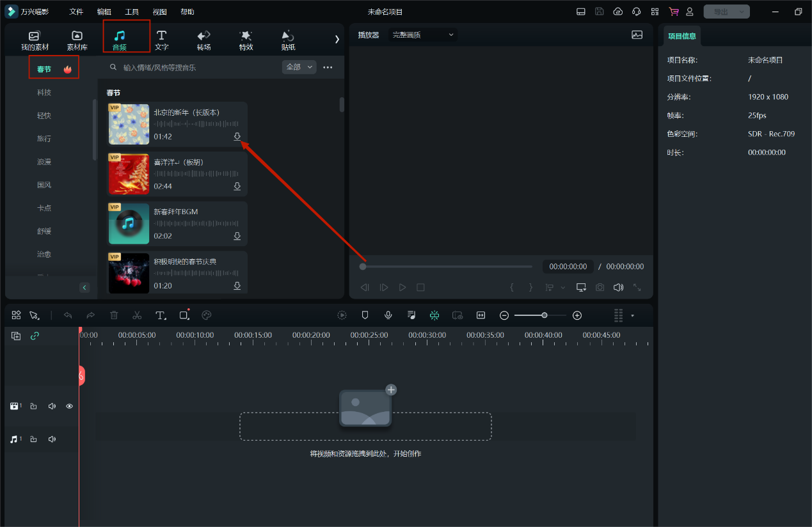Open the 全部 filter dropdown
Image resolution: width=812 pixels, height=527 pixels.
[x=299, y=67]
